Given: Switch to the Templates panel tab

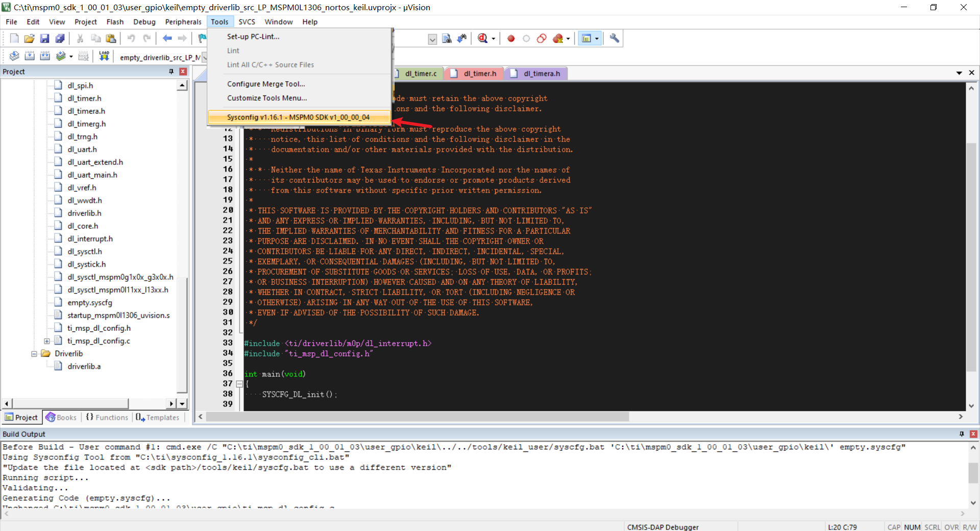Looking at the screenshot, I should (158, 417).
